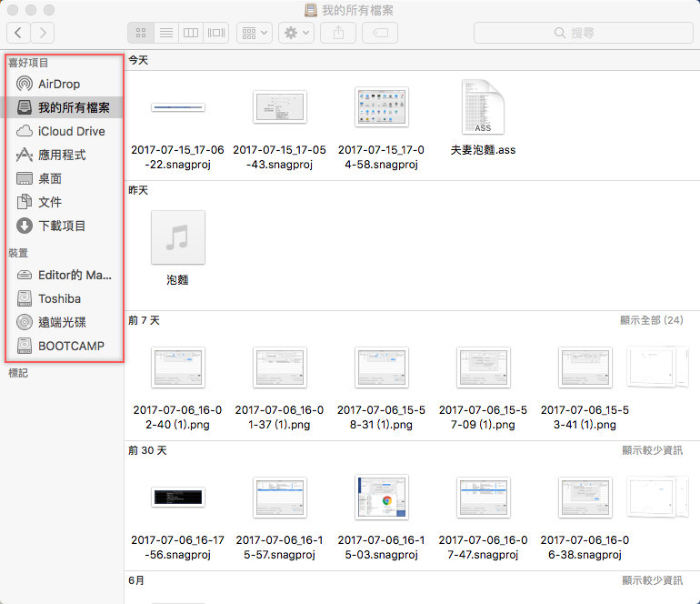The width and height of the screenshot is (700, 604).
Task: Open 桌面 in the sidebar
Action: 63,178
